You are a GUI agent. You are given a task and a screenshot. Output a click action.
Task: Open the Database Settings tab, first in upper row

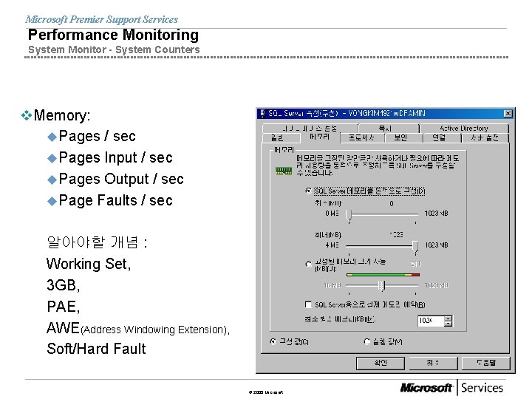click(310, 129)
